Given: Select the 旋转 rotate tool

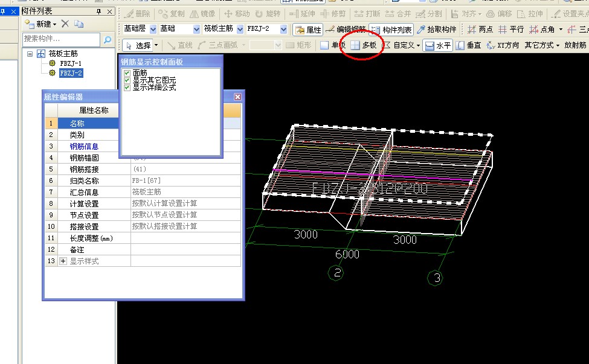Looking at the screenshot, I should (x=268, y=14).
